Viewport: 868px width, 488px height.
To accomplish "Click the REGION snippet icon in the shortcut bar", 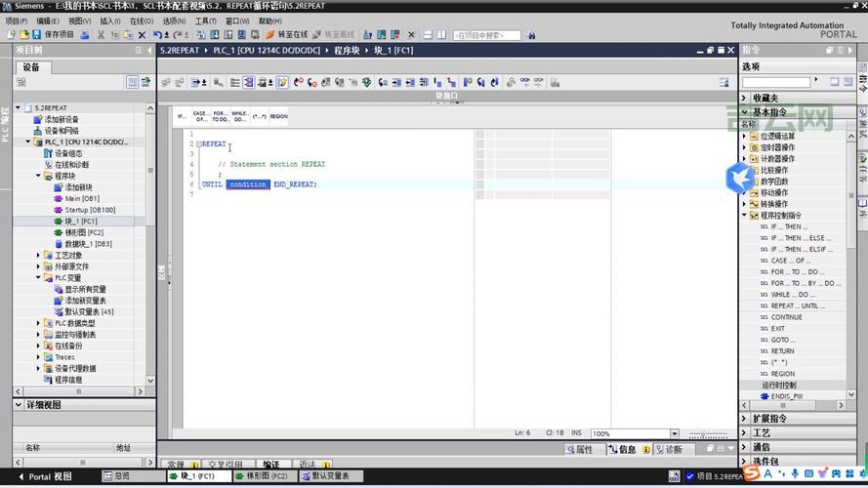I will (x=278, y=116).
